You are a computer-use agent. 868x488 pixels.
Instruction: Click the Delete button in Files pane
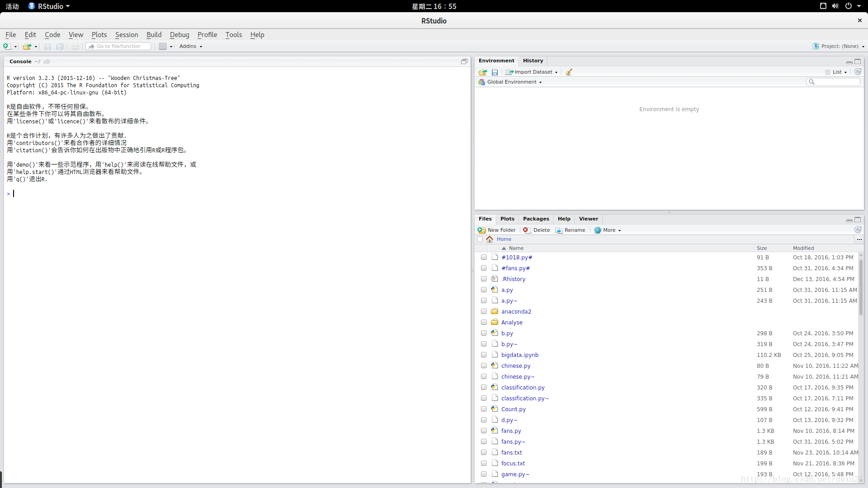(537, 230)
